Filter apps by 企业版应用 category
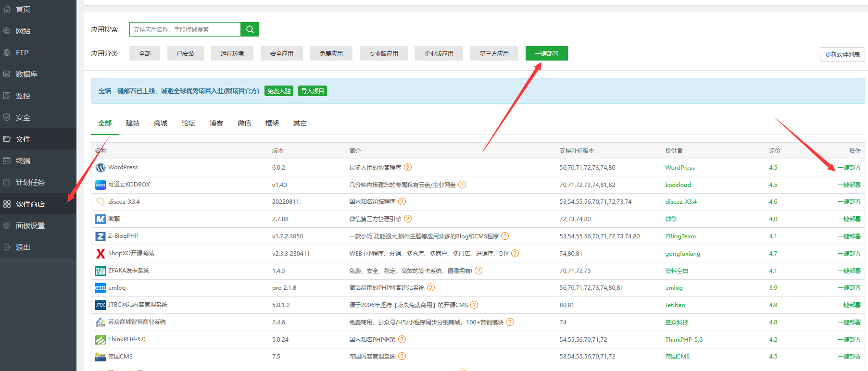The height and width of the screenshot is (371, 868). (439, 53)
